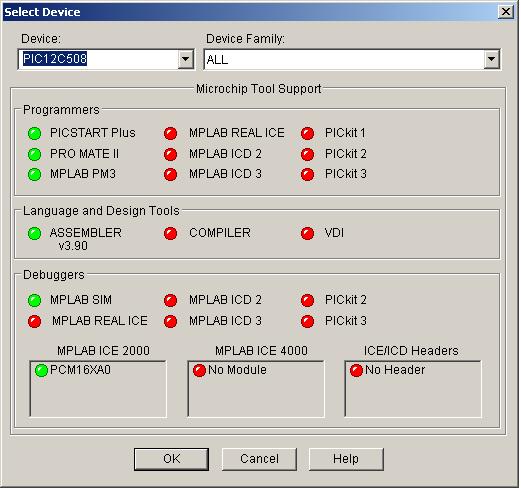The width and height of the screenshot is (521, 488).
Task: Click green status light beside PRO MATE II
Action: point(34,154)
